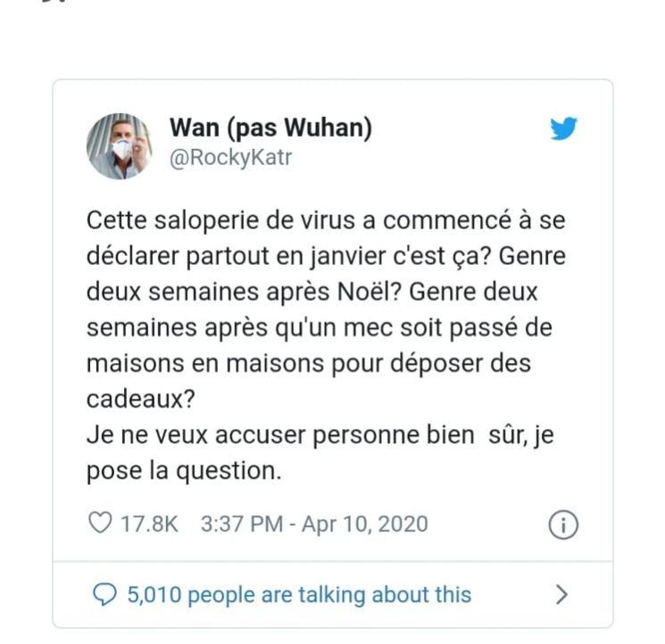Click the right chevron arrow
Viewport: 665px width, 644px height.
click(561, 594)
